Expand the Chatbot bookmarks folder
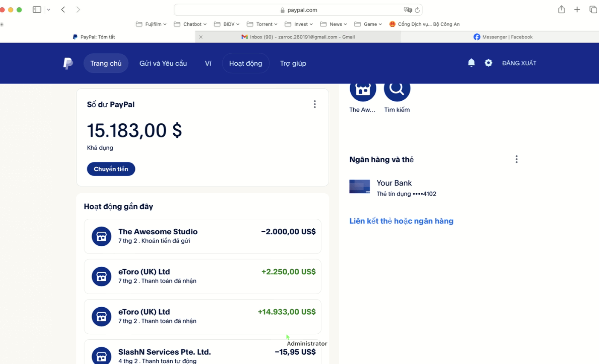The width and height of the screenshot is (599, 364). 190,24
